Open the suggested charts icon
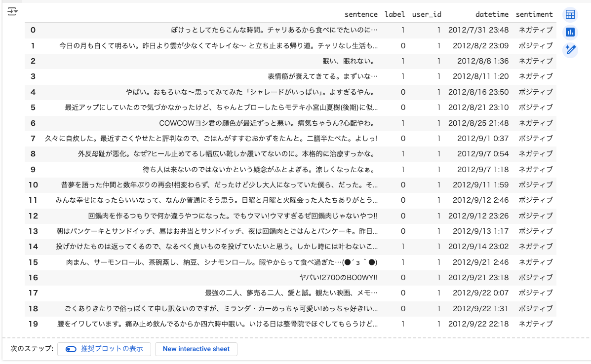This screenshot has height=364, width=591. pos(570,33)
